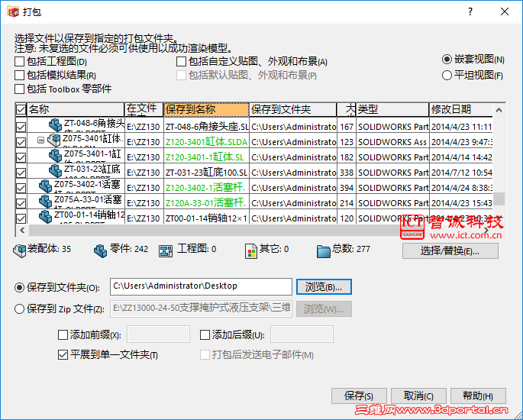This screenshot has height=420, width=523.
Task: Enable 添加后缀 checkbox
Action: click(205, 334)
